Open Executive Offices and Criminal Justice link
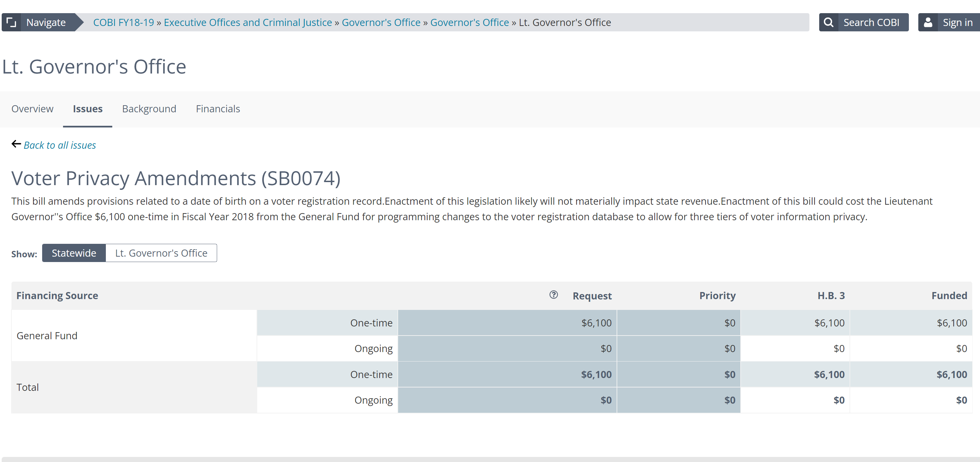The height and width of the screenshot is (462, 980). (248, 23)
